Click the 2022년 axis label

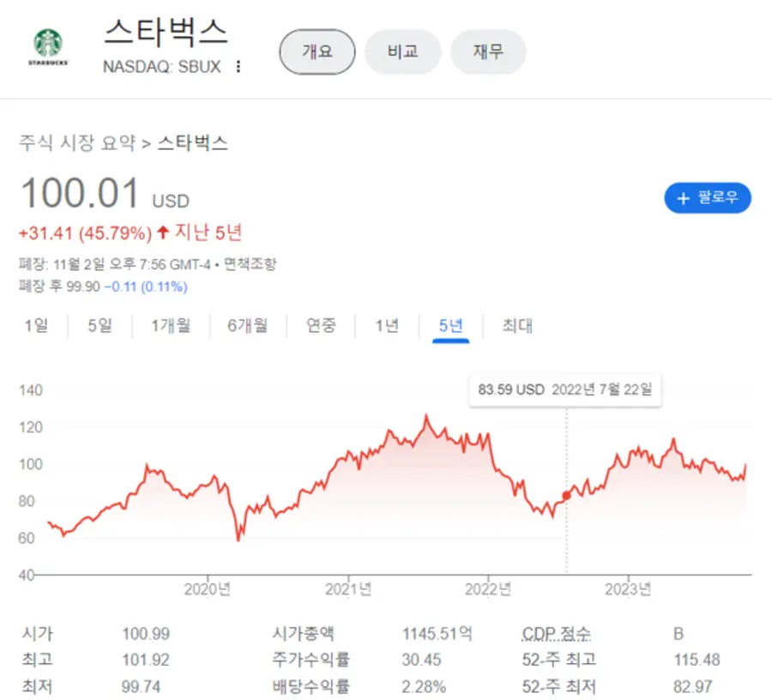[488, 589]
